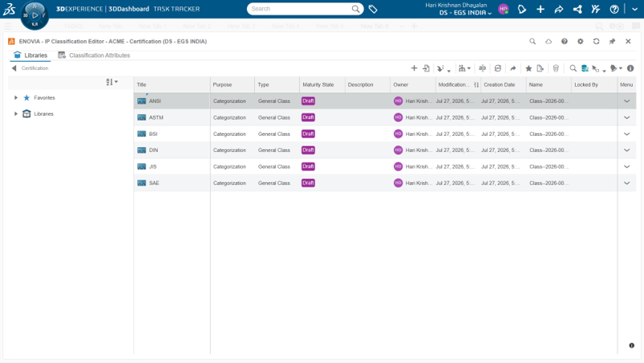Click the toolbar find magnifier

(573, 68)
